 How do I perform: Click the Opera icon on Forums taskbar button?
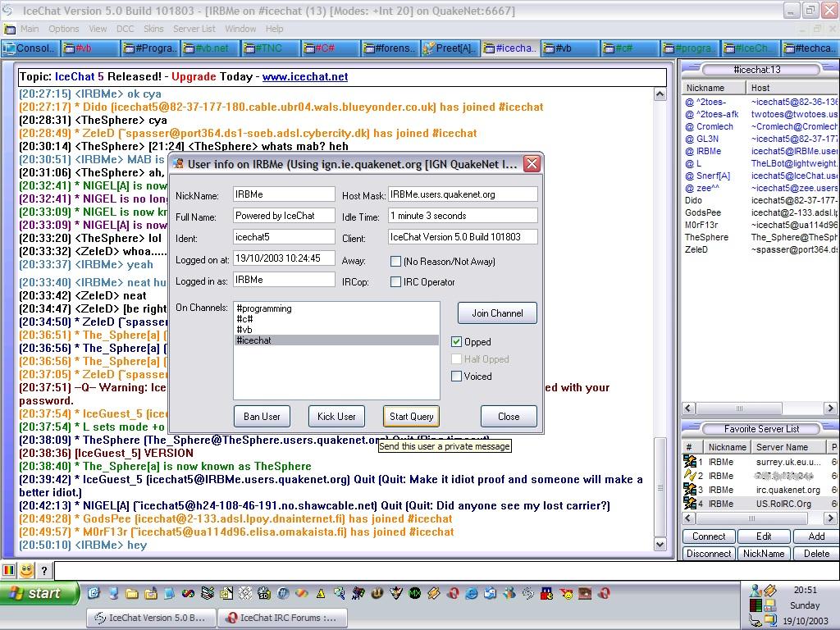tap(231, 618)
